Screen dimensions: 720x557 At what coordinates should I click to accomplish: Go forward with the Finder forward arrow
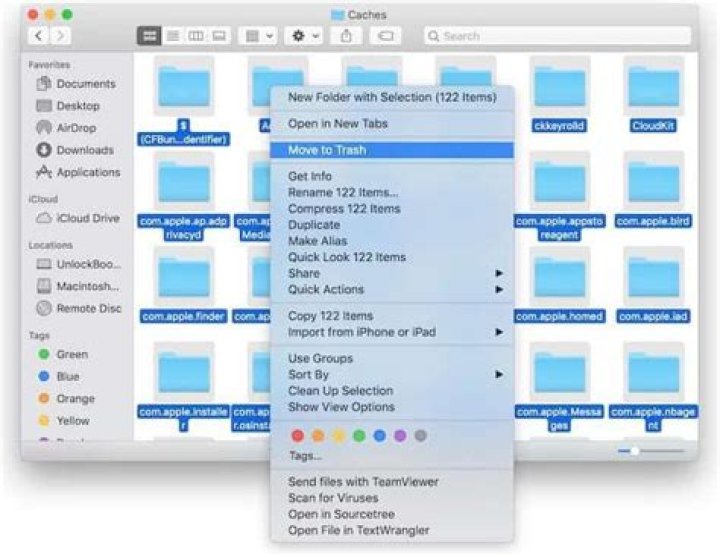click(61, 36)
